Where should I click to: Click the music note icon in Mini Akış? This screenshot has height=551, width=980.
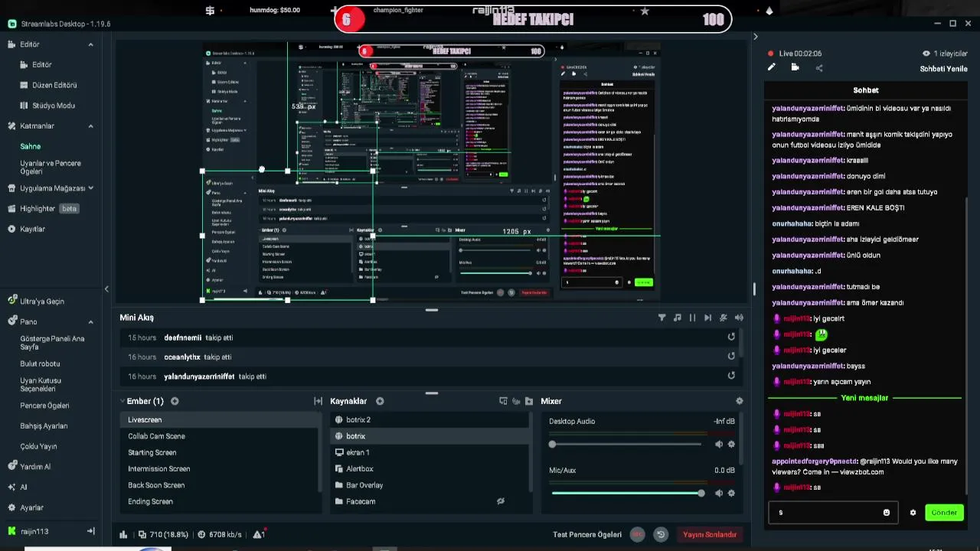click(678, 318)
